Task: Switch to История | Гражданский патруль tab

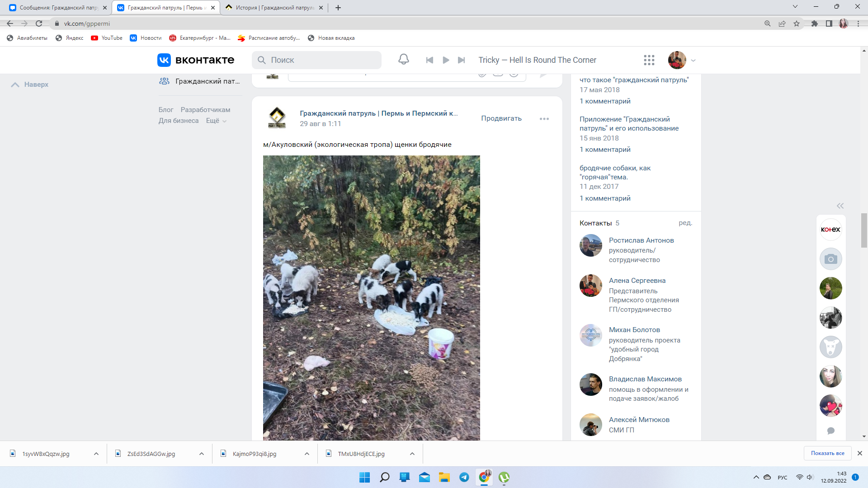Action: click(274, 8)
